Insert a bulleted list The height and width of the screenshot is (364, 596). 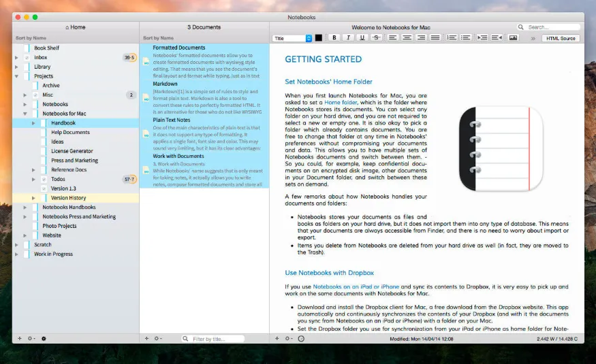point(466,37)
